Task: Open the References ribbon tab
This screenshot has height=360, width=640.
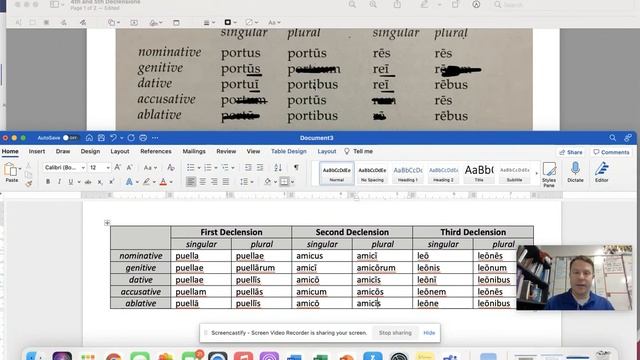Action: pos(156,151)
